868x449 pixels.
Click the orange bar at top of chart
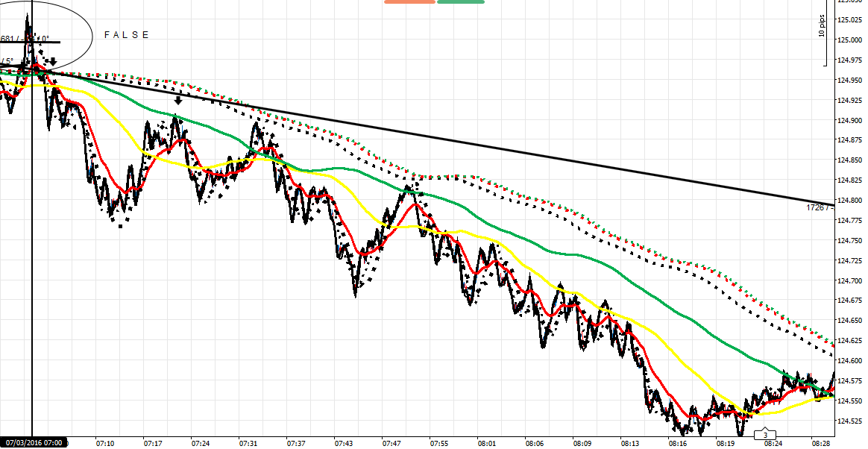point(409,2)
